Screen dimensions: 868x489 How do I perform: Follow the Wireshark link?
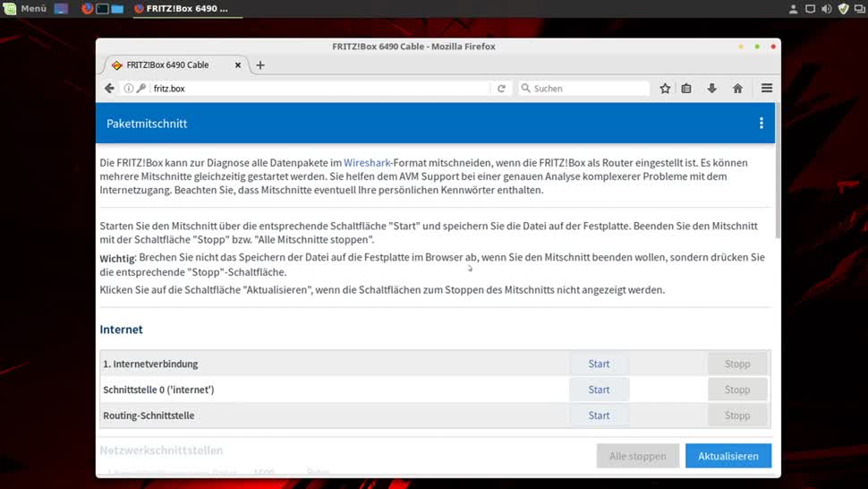[x=367, y=162]
